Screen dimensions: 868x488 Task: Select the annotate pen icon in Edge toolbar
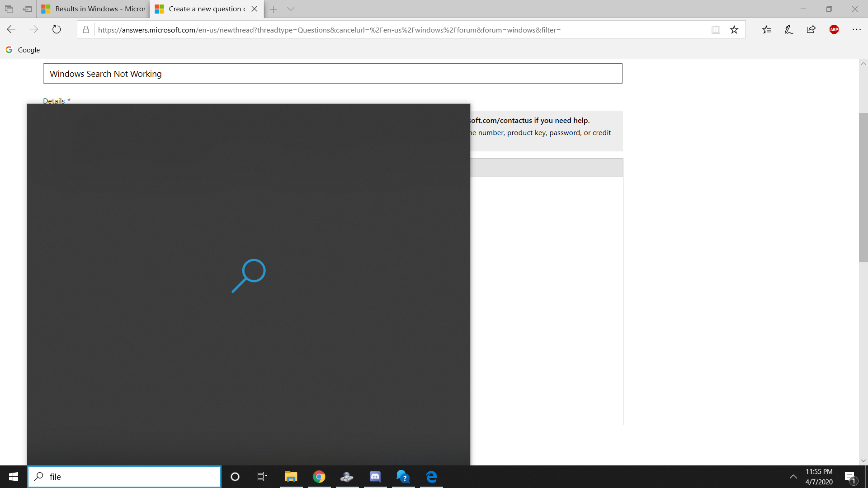pos(788,29)
